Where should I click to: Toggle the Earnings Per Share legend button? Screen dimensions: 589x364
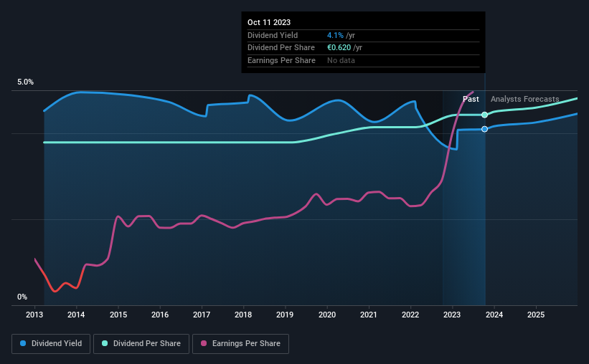click(240, 344)
